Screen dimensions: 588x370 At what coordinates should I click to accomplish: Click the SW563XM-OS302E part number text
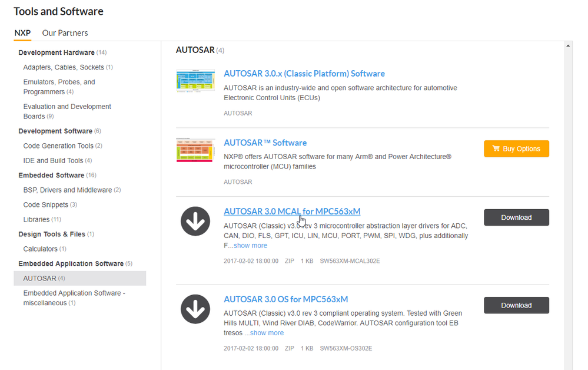point(346,349)
